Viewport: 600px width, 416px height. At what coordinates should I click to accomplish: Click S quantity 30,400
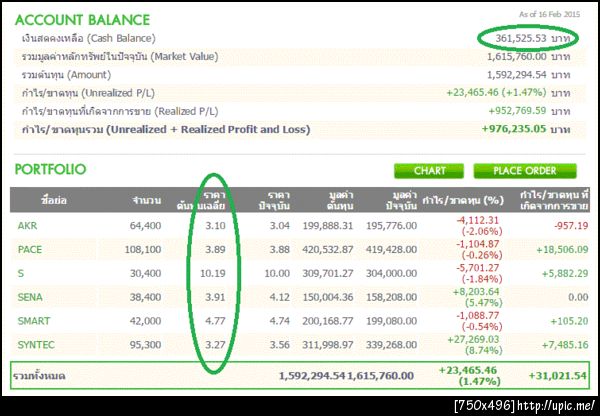pos(145,273)
